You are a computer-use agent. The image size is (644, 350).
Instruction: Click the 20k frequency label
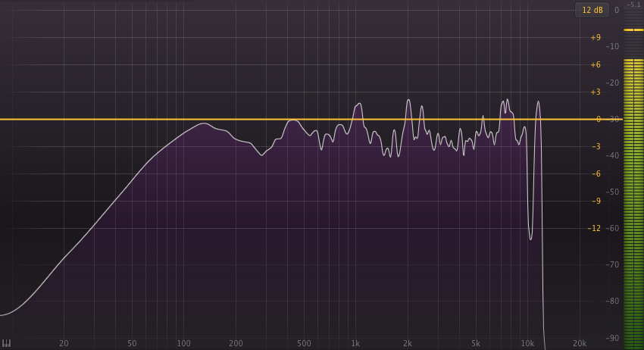580,343
